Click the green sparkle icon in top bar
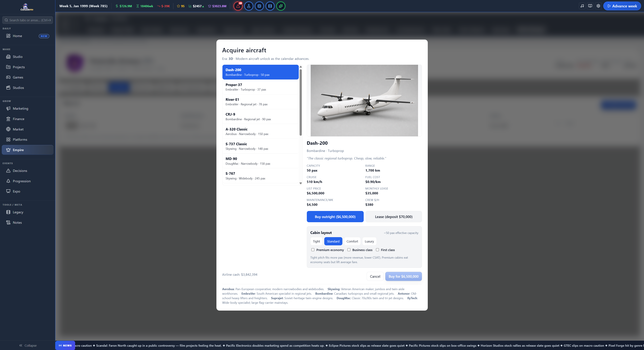Viewport: 644px width, 350px height. 281,6
